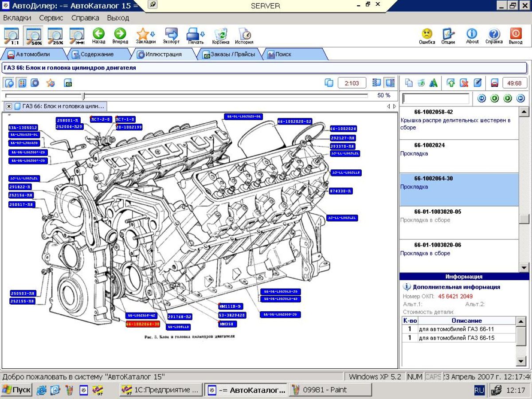Click the red X delete icon

coord(464,83)
